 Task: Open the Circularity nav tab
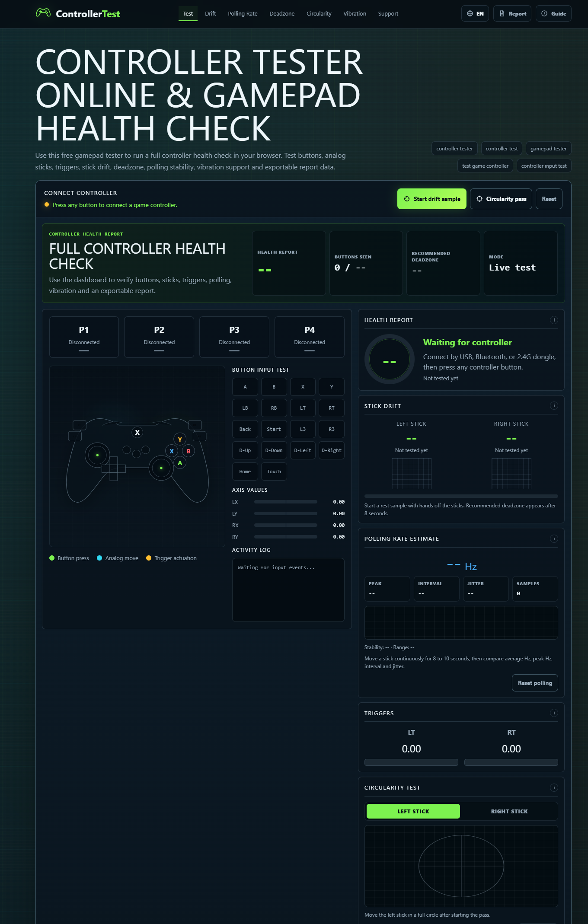click(319, 13)
